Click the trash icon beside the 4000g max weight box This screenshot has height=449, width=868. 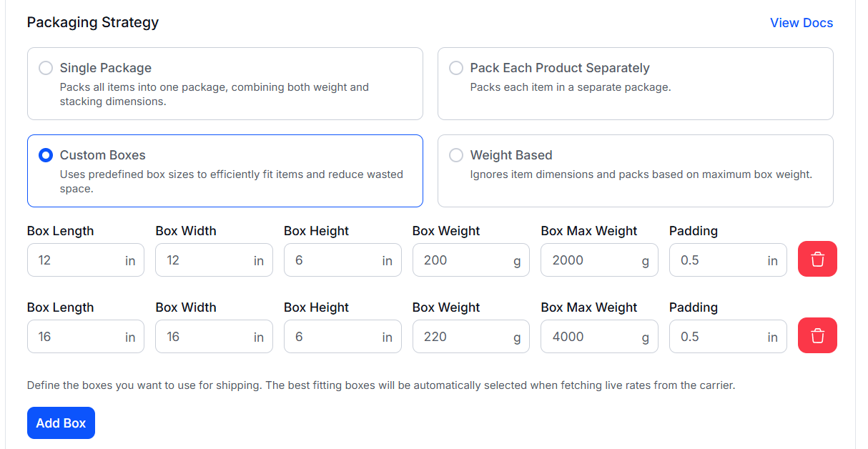817,335
